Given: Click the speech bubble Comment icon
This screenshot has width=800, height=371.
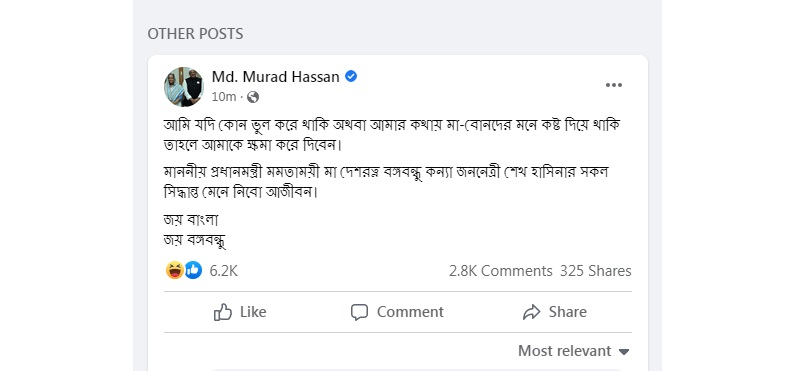Looking at the screenshot, I should [x=359, y=312].
